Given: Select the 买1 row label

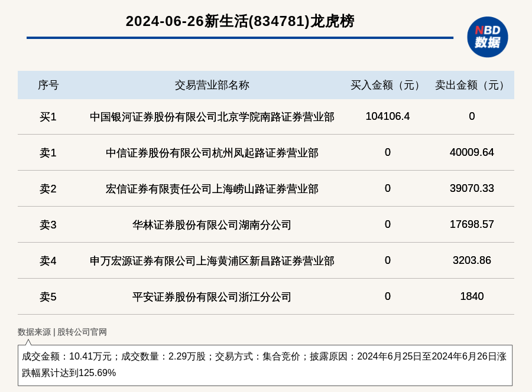Looking at the screenshot, I should coord(48,117).
